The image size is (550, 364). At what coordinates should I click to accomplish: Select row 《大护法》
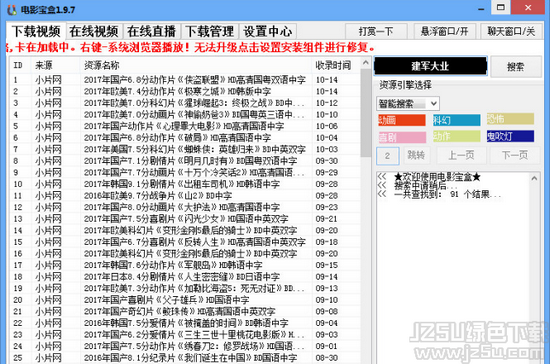click(185, 207)
